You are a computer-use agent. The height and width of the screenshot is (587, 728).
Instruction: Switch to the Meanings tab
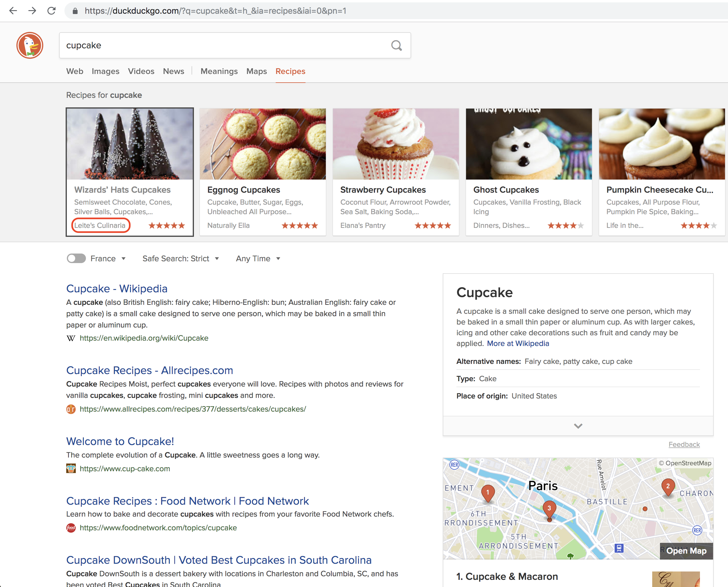click(x=219, y=71)
